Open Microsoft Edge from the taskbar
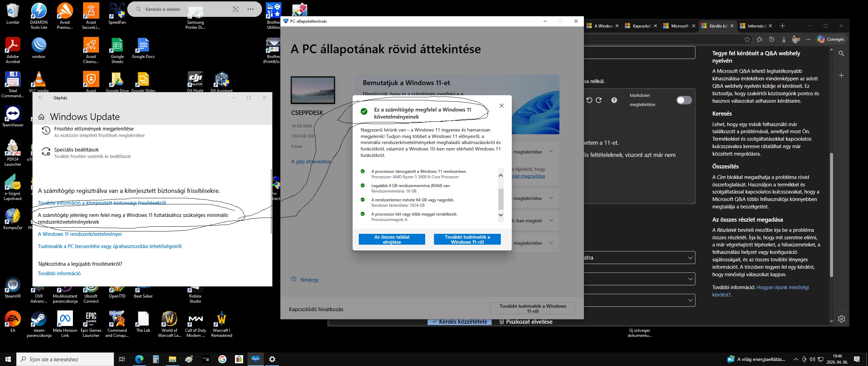The image size is (868, 366). pyautogui.click(x=139, y=359)
